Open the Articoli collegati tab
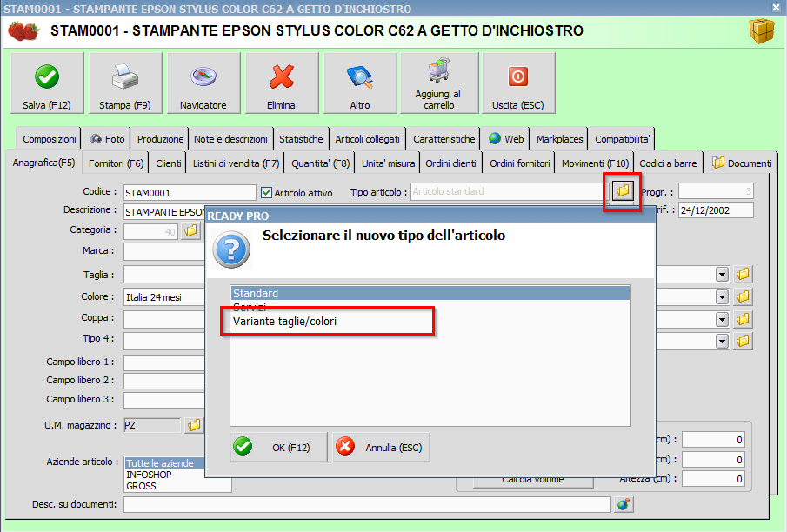The image size is (787, 532). [367, 139]
